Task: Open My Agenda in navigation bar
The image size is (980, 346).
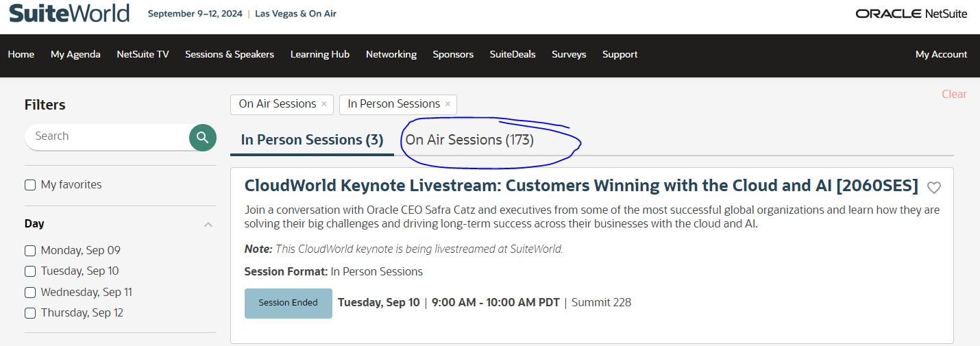Action: 75,54
